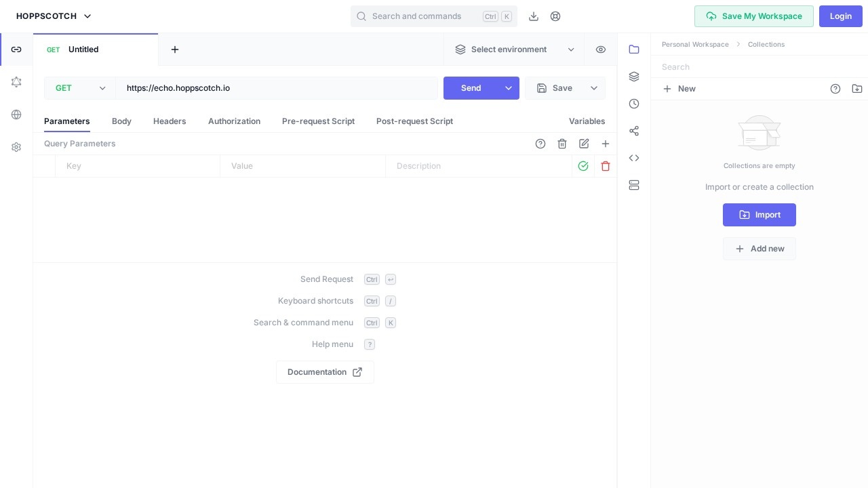Open the Environments layers panel icon
Viewport: 868px width, 488px height.
(x=634, y=77)
